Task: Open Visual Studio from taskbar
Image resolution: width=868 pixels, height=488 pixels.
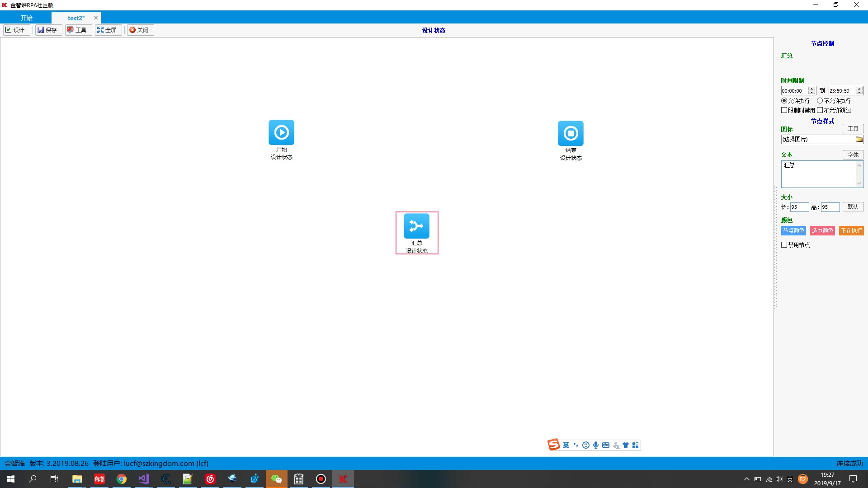Action: click(x=144, y=479)
